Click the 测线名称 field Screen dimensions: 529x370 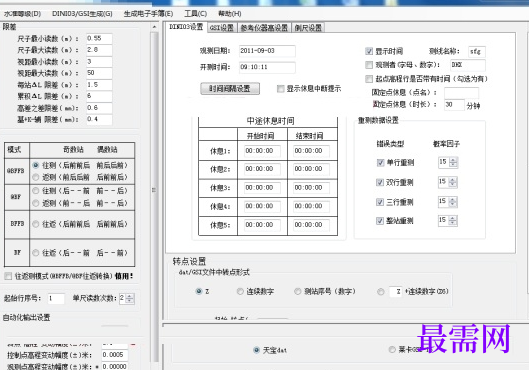477,52
